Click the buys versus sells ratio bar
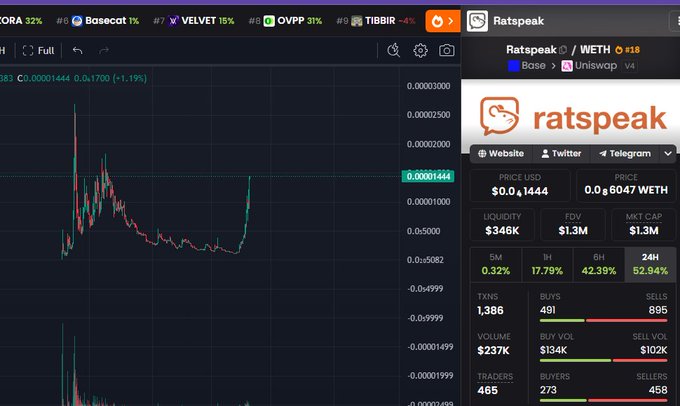The width and height of the screenshot is (680, 406). (604, 321)
